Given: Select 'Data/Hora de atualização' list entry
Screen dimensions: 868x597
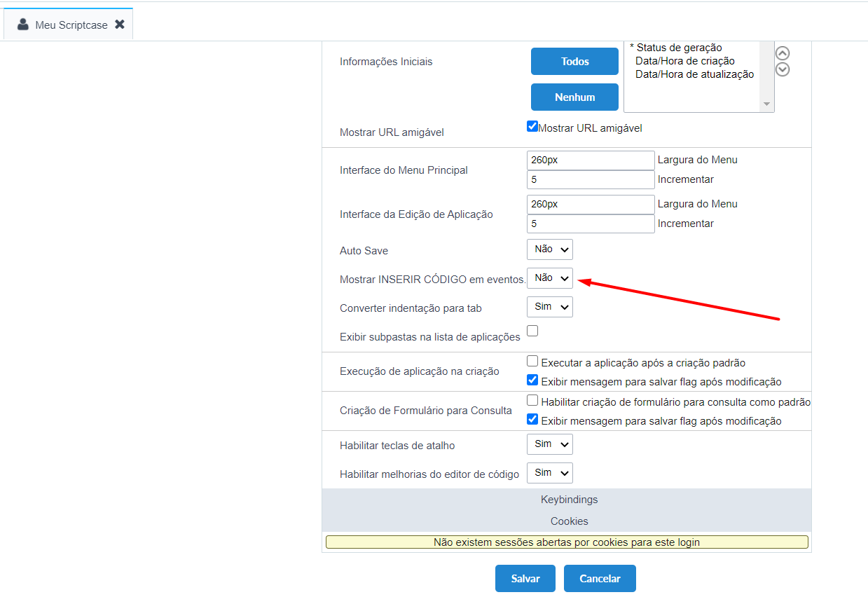Looking at the screenshot, I should point(694,74).
